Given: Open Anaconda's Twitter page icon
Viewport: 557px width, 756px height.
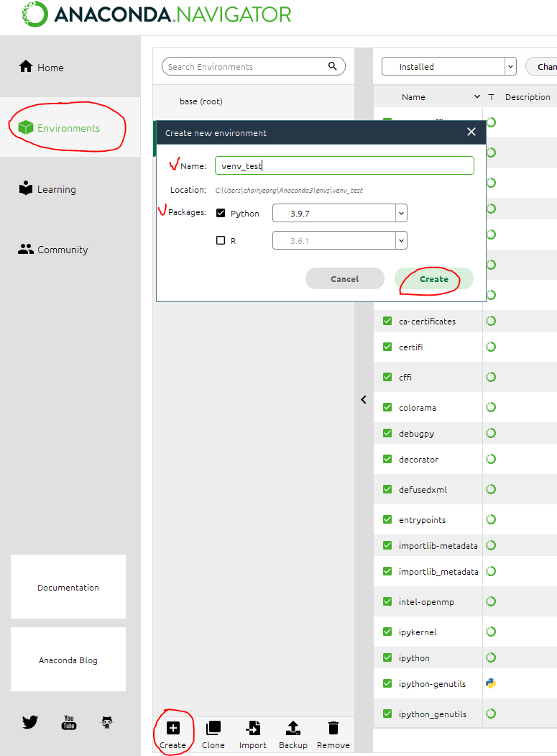Looking at the screenshot, I should coord(30,721).
